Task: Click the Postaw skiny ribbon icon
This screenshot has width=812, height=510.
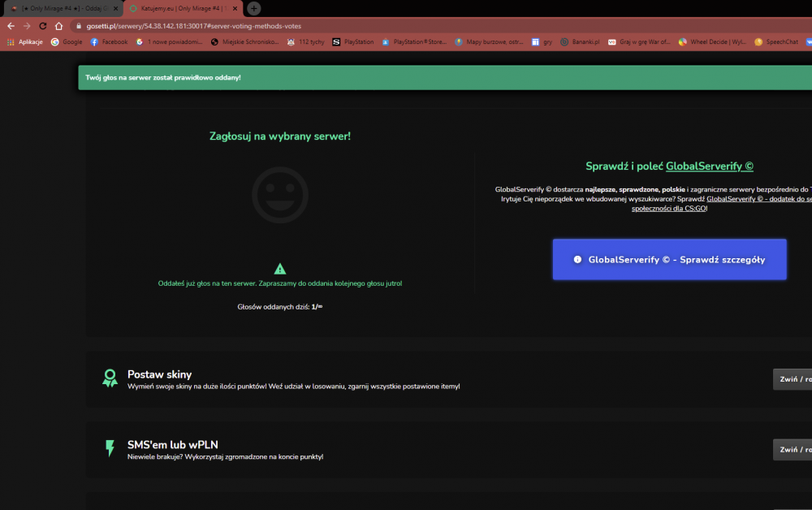Action: pos(110,378)
